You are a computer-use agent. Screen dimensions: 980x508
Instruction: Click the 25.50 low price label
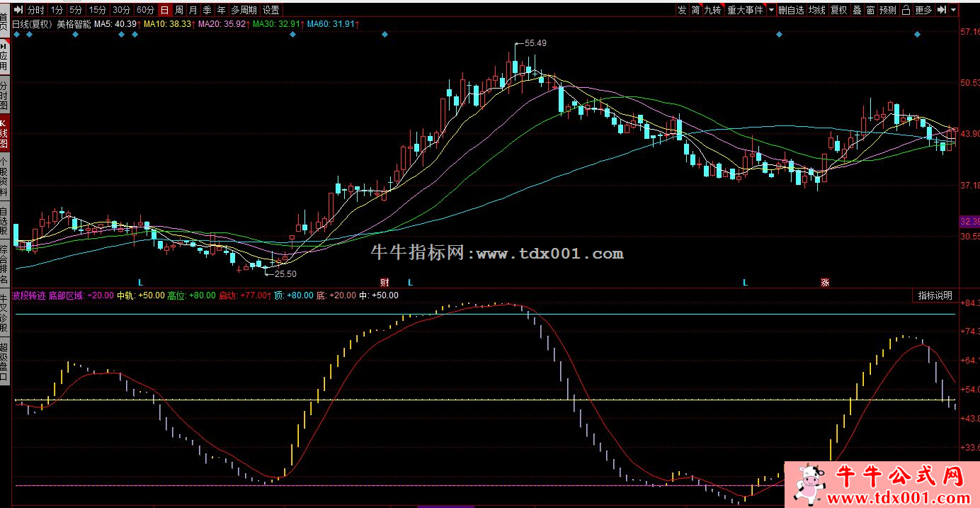point(285,273)
